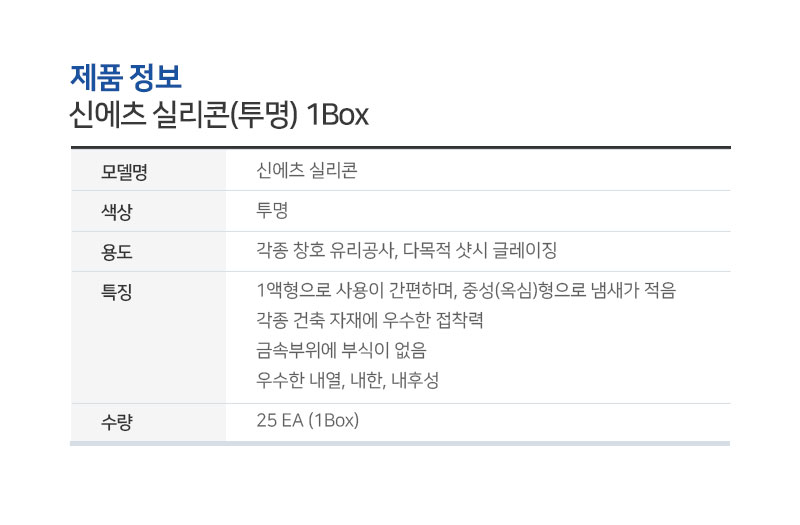Select the 특징 label cell
Image resolution: width=800 pixels, height=525 pixels.
(148, 337)
